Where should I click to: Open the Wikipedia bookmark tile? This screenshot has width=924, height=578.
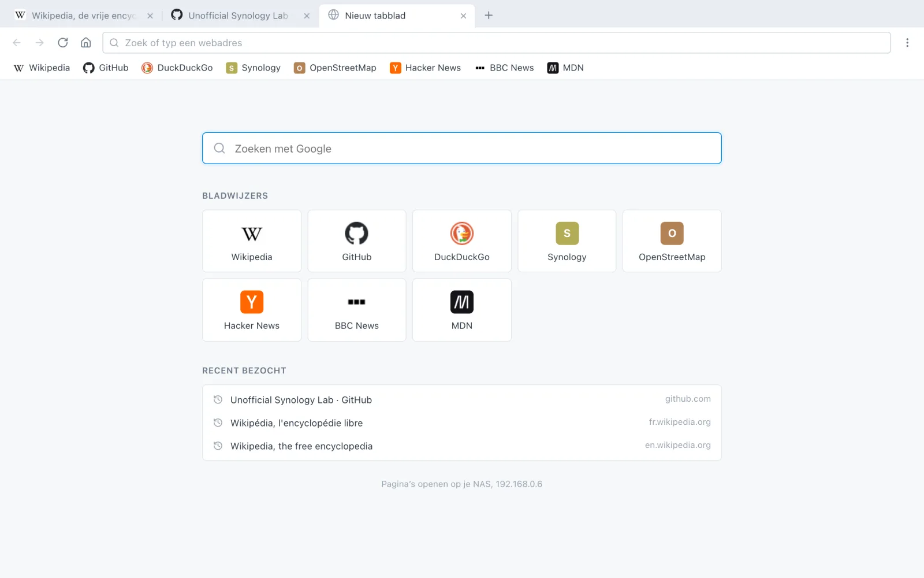click(x=252, y=241)
